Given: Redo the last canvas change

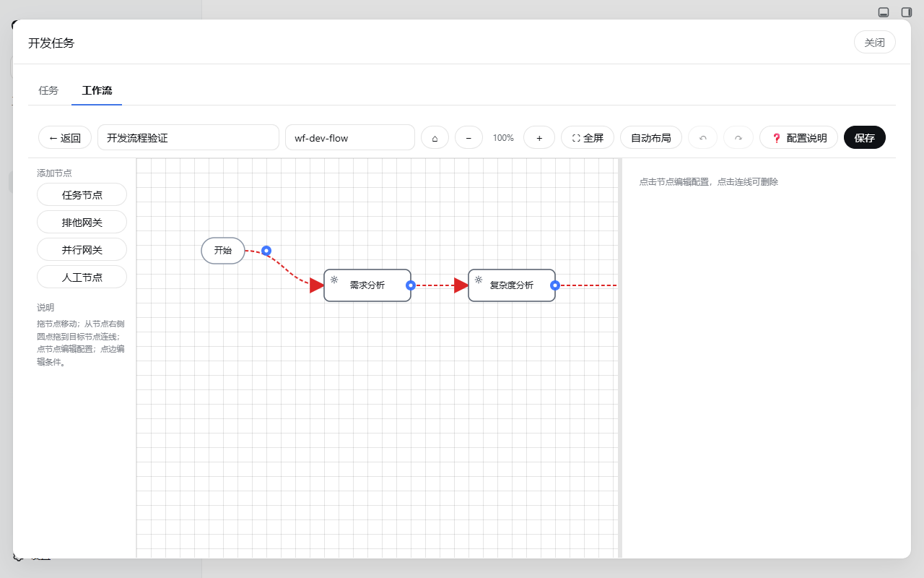Looking at the screenshot, I should 738,137.
